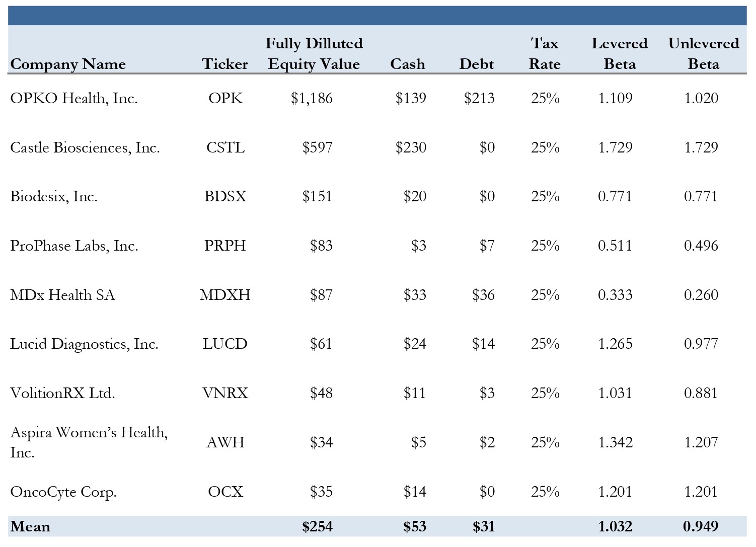Select the Tax Rate column header

coord(545,54)
